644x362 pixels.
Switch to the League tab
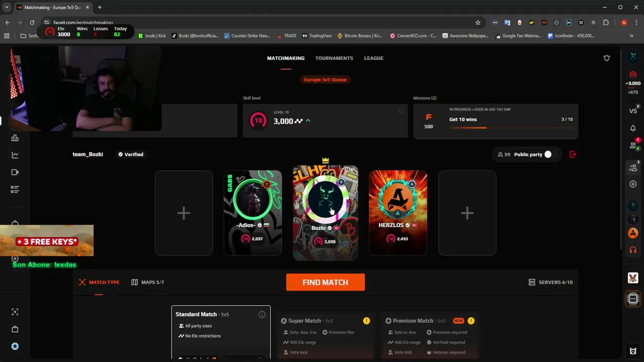[x=374, y=58]
